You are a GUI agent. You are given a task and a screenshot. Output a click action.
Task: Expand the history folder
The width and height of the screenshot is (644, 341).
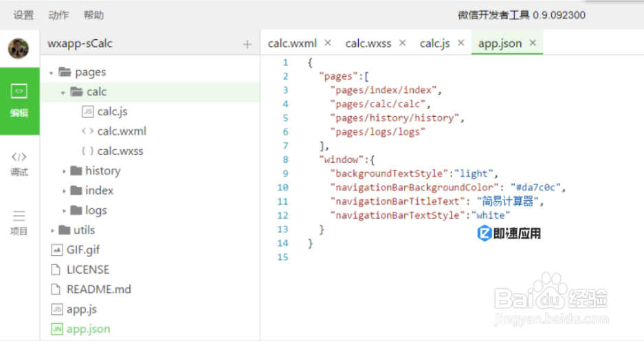pyautogui.click(x=65, y=171)
